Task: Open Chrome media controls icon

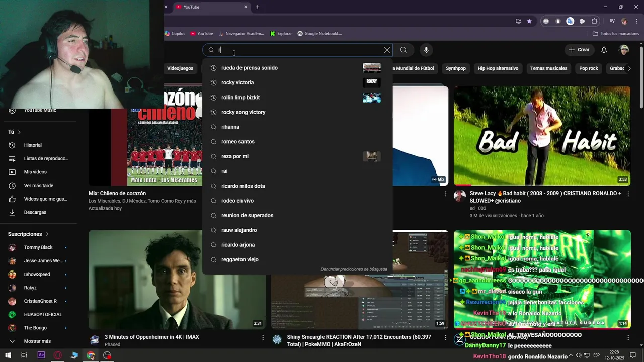Action: click(612, 21)
